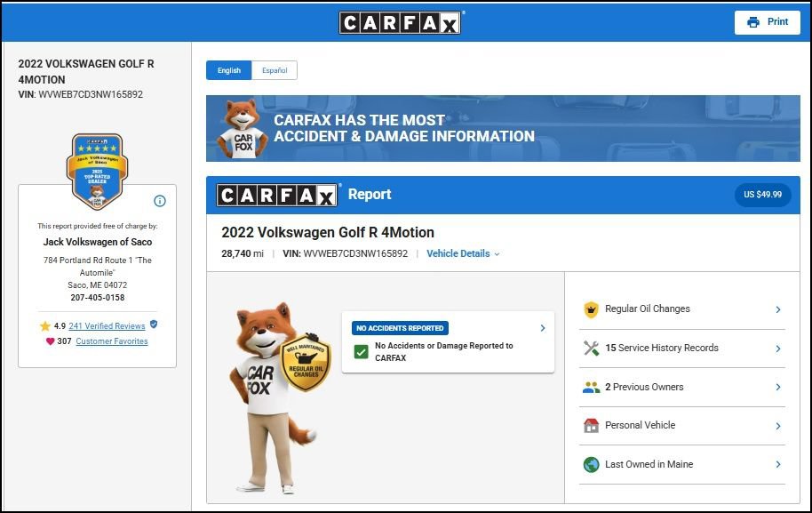Click the dealer phone number 207-405-0158
The image size is (812, 513).
pyautogui.click(x=98, y=298)
